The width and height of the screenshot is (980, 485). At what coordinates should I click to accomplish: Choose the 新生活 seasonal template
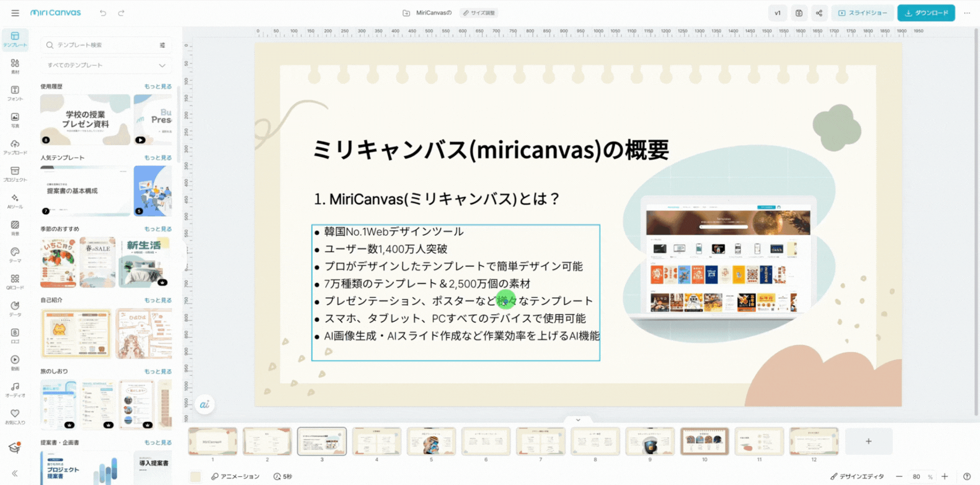tap(144, 262)
